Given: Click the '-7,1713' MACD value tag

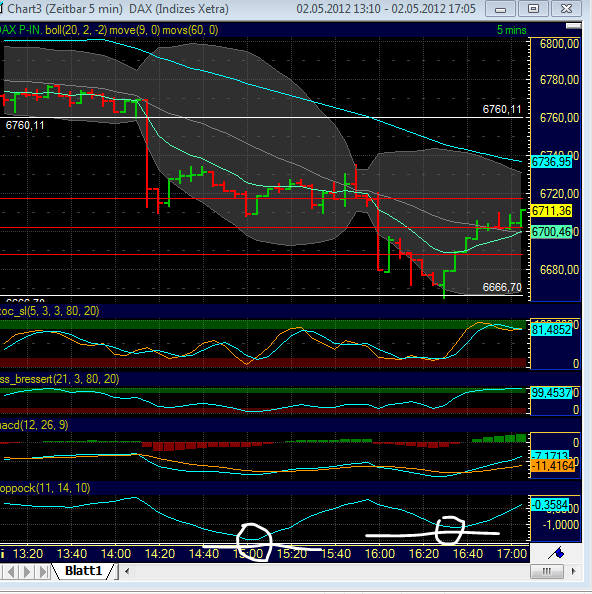Looking at the screenshot, I should tap(550, 455).
